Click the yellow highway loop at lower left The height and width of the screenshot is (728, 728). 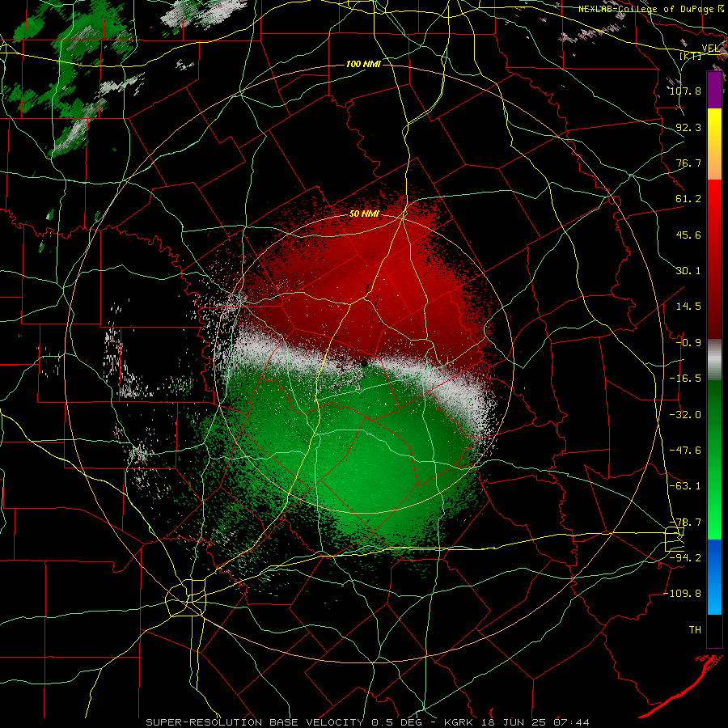point(186,598)
